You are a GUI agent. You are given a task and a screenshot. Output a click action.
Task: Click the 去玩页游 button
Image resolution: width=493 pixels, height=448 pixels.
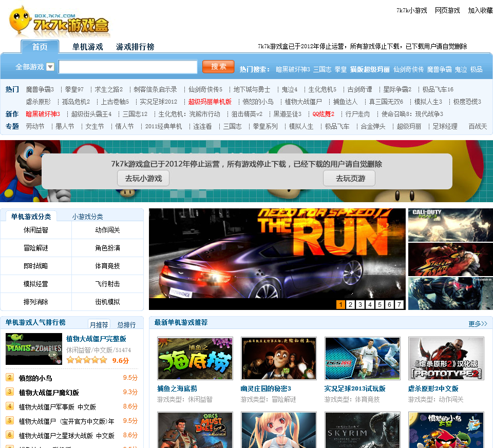click(349, 179)
